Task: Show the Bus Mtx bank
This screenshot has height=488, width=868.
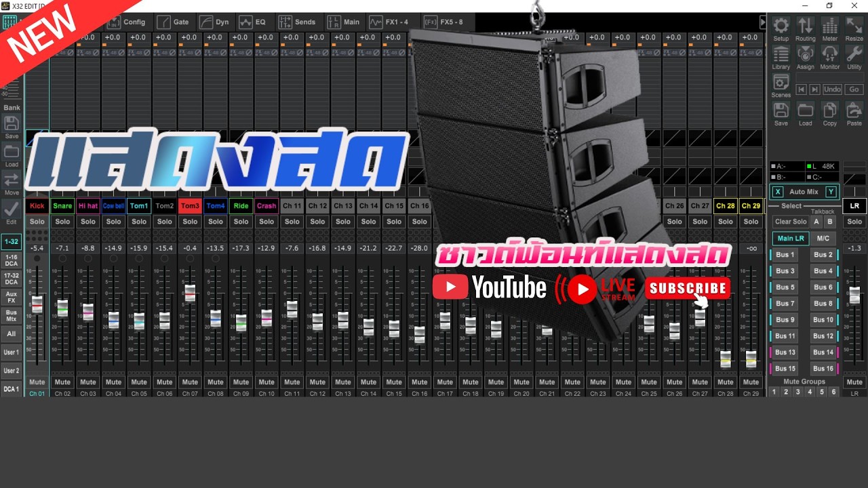Action: tap(12, 315)
